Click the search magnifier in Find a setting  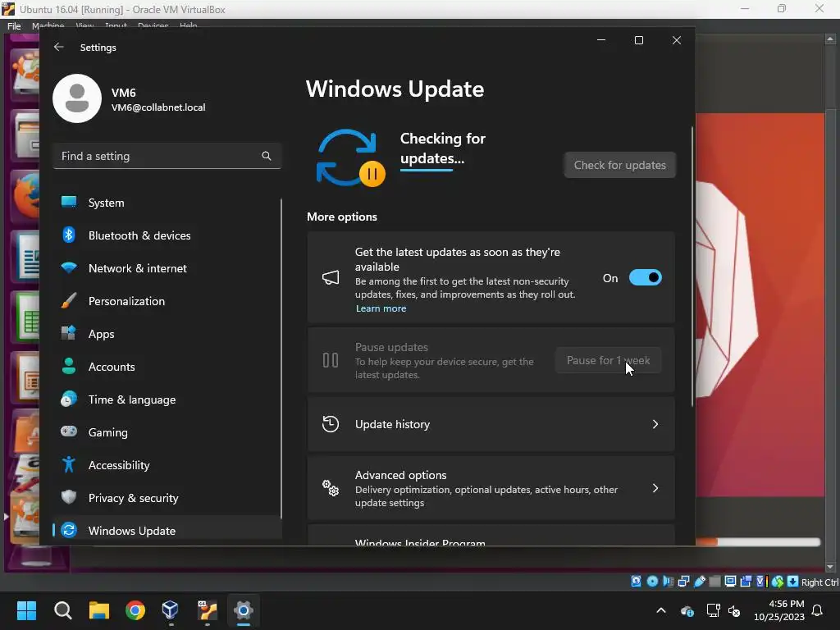point(267,156)
